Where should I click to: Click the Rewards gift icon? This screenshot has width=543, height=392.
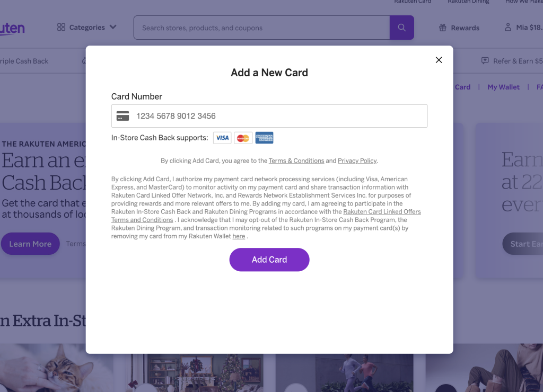pyautogui.click(x=443, y=28)
